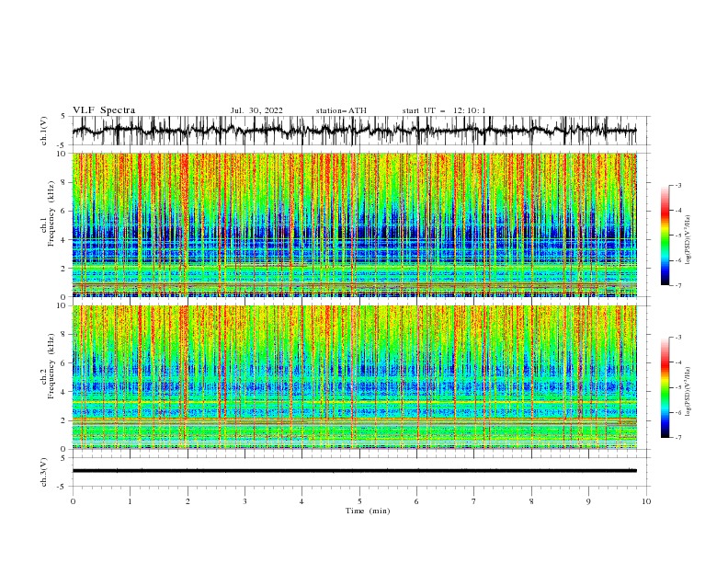The width and height of the screenshot is (728, 563).
Task: Click the date 'Jul. 30, 2022'
Action: coord(256,110)
